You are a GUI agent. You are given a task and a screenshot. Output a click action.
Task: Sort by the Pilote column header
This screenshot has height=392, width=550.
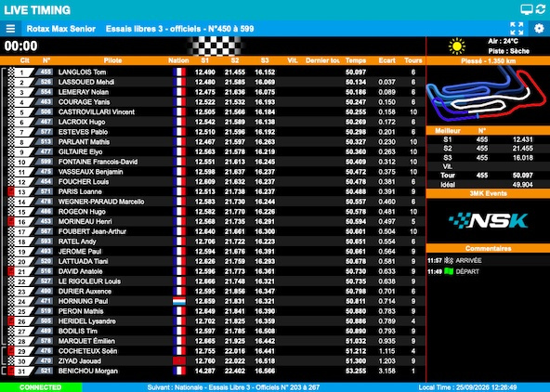(112, 60)
